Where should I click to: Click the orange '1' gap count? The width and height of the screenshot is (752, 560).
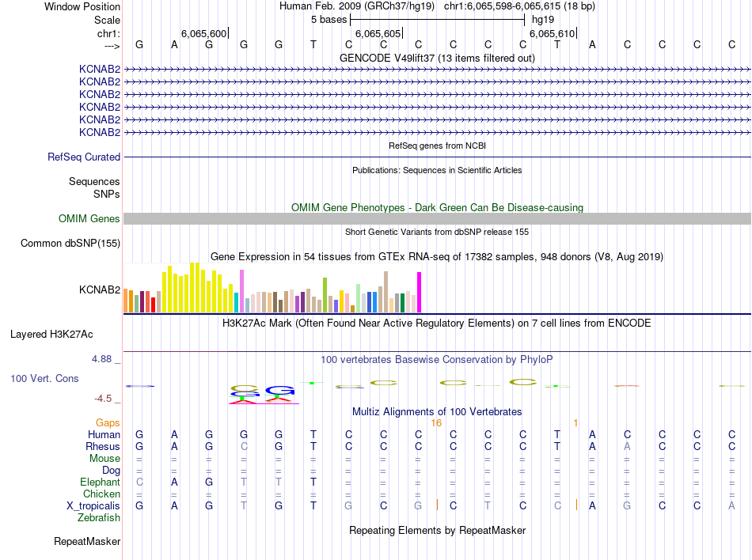point(575,423)
